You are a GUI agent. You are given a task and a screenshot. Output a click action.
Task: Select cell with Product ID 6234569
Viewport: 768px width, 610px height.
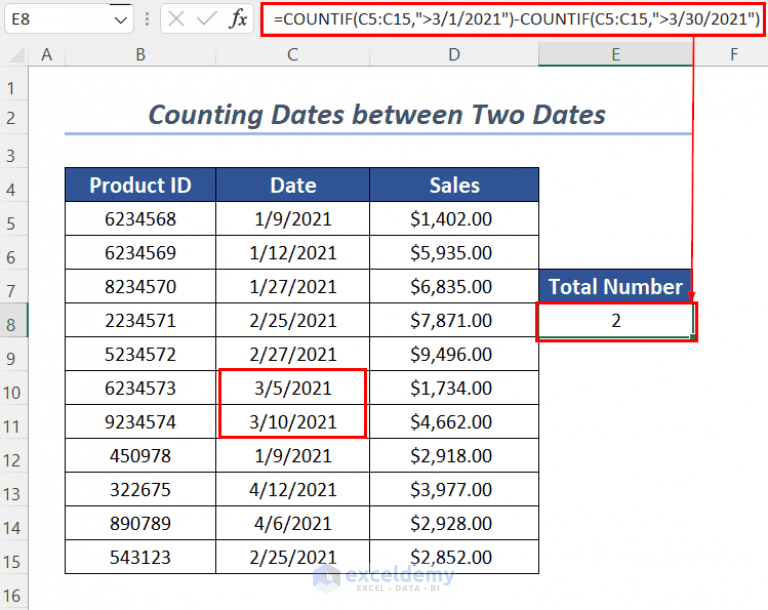(x=140, y=252)
